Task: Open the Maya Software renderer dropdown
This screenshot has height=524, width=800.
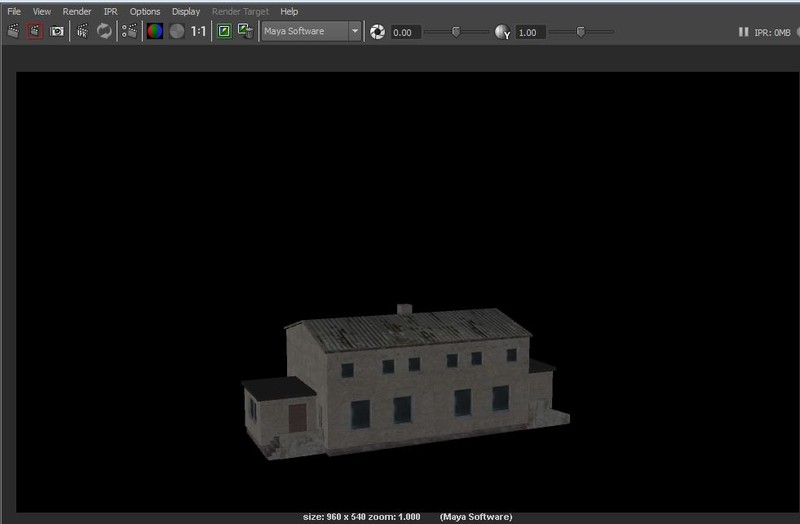Action: 312,31
